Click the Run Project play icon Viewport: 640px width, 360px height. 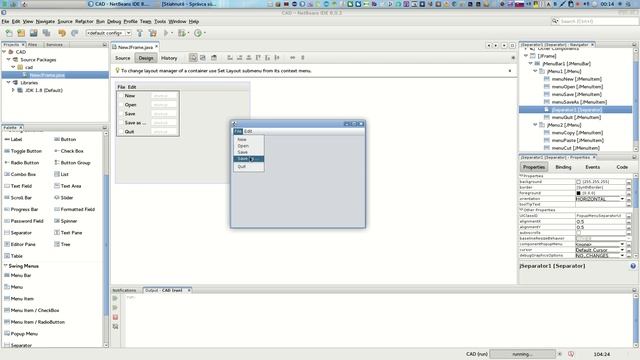[x=166, y=33]
